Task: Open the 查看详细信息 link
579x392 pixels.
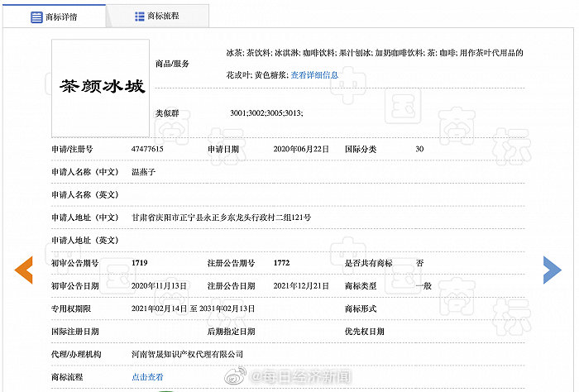Action: tap(314, 75)
